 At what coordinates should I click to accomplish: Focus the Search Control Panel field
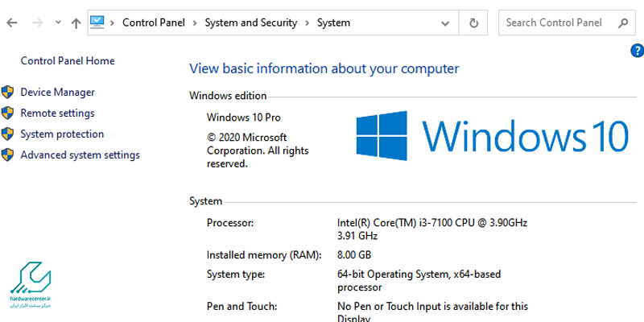click(x=555, y=23)
